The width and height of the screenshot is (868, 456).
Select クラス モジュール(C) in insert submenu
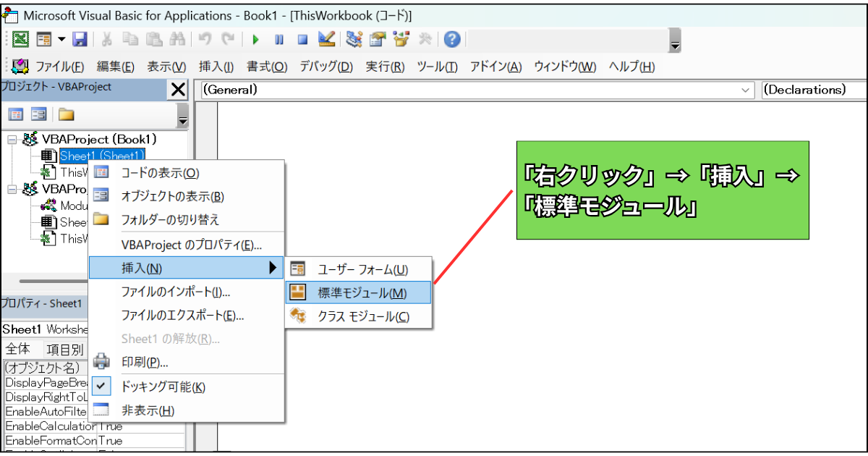(359, 316)
